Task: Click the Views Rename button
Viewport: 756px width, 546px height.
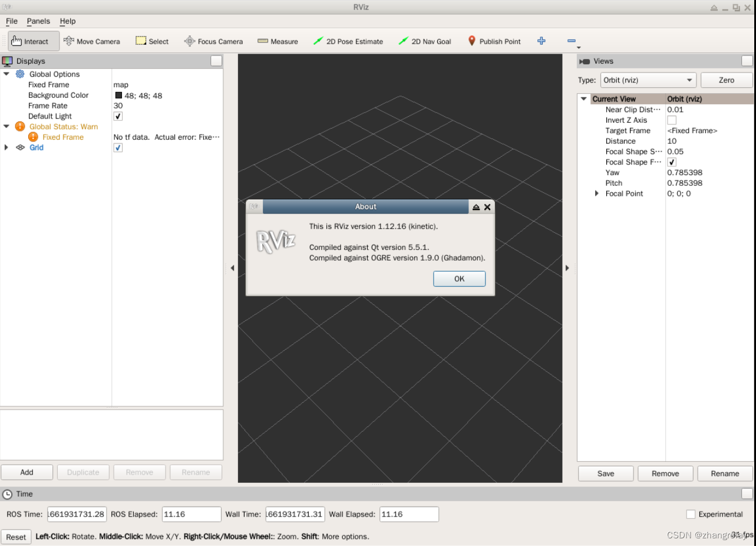Action: point(725,473)
